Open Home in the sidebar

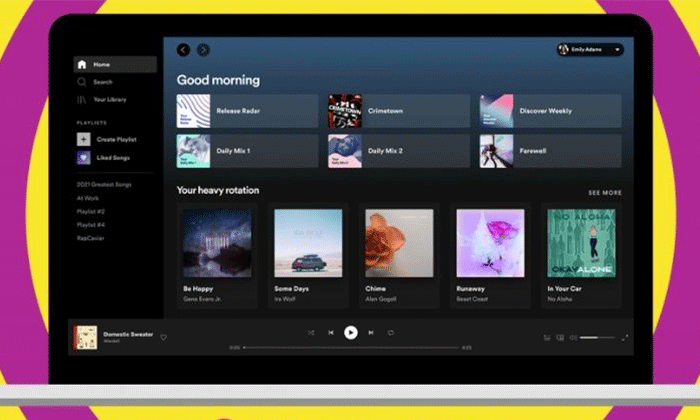[x=115, y=64]
